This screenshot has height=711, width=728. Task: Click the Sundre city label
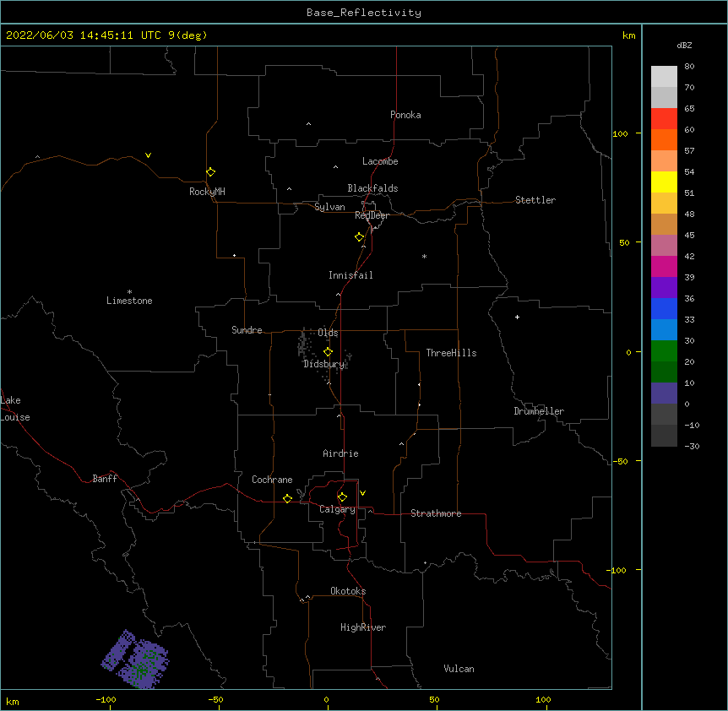click(247, 330)
